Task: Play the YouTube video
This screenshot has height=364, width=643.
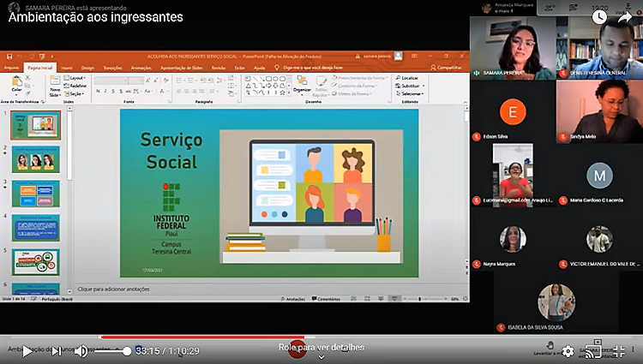Action: tap(27, 351)
